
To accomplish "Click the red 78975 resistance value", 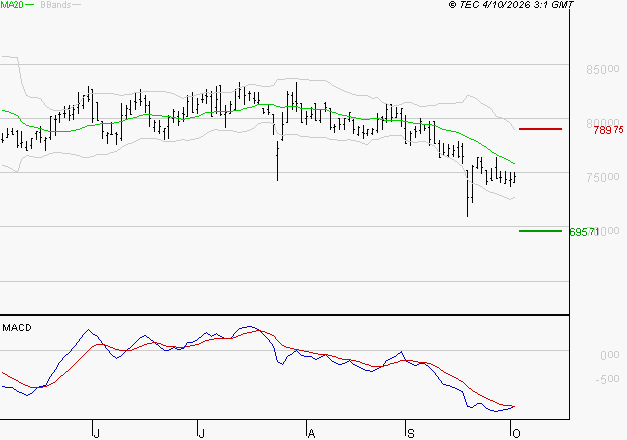I will [608, 130].
